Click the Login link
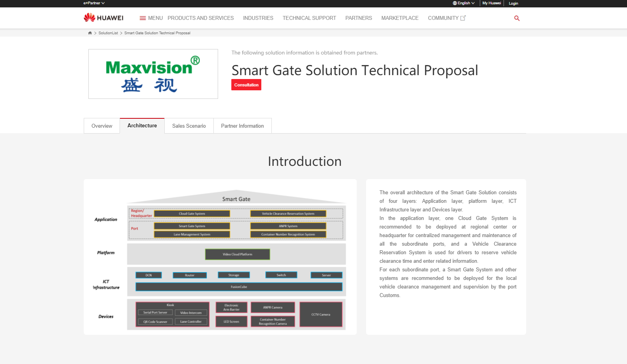Image resolution: width=627 pixels, height=364 pixels. 513,4
